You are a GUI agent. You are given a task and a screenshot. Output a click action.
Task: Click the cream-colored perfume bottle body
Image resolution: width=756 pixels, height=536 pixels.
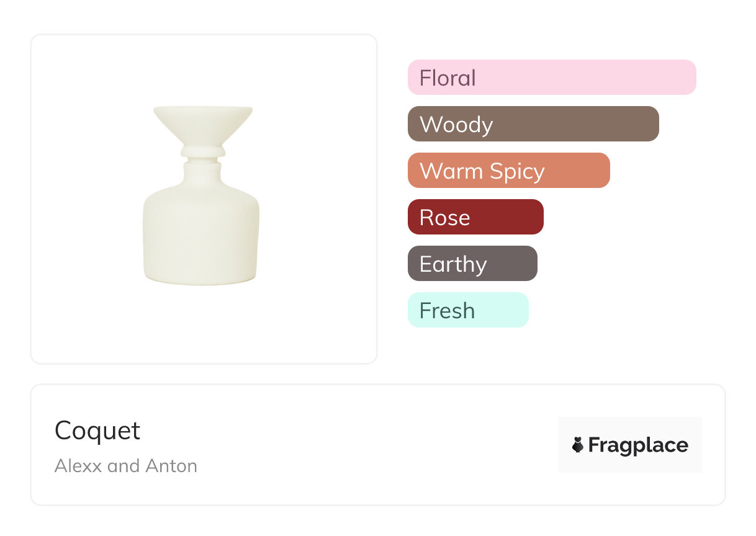[201, 236]
